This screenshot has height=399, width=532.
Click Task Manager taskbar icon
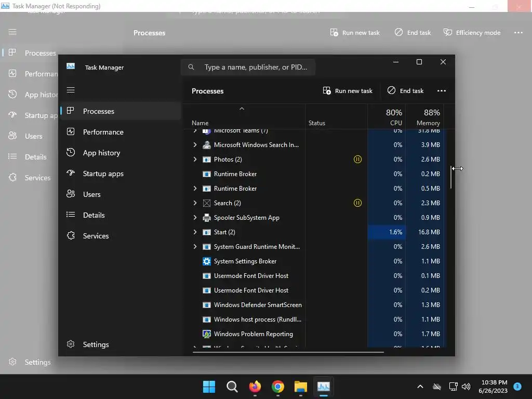[323, 387]
